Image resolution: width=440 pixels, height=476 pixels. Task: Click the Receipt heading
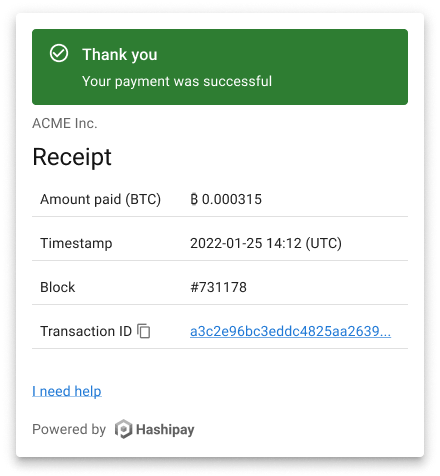click(72, 157)
